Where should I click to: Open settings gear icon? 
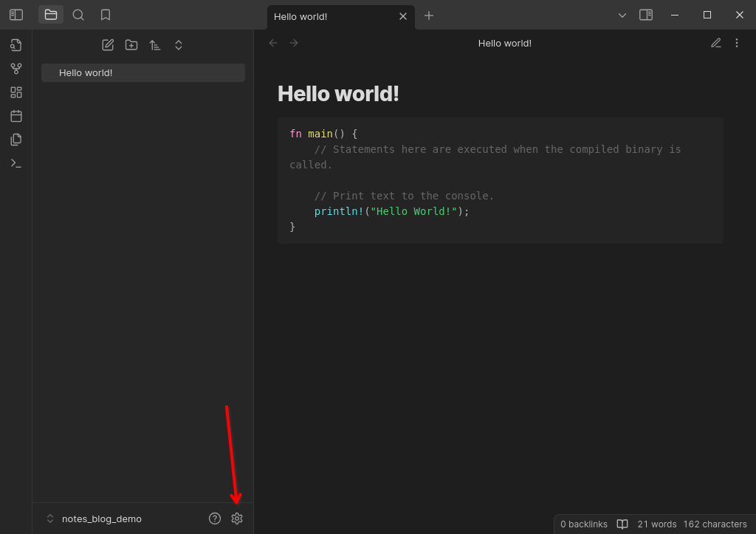pos(237,518)
